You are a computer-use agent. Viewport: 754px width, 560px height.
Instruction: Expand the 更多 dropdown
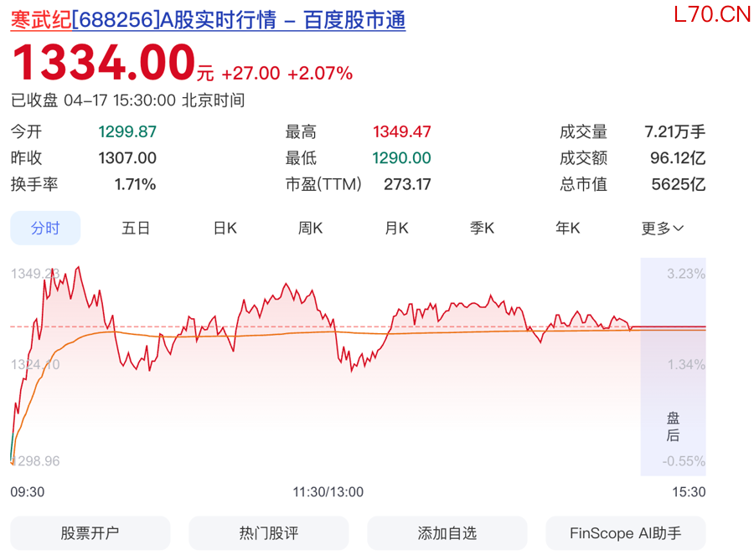pos(662,228)
